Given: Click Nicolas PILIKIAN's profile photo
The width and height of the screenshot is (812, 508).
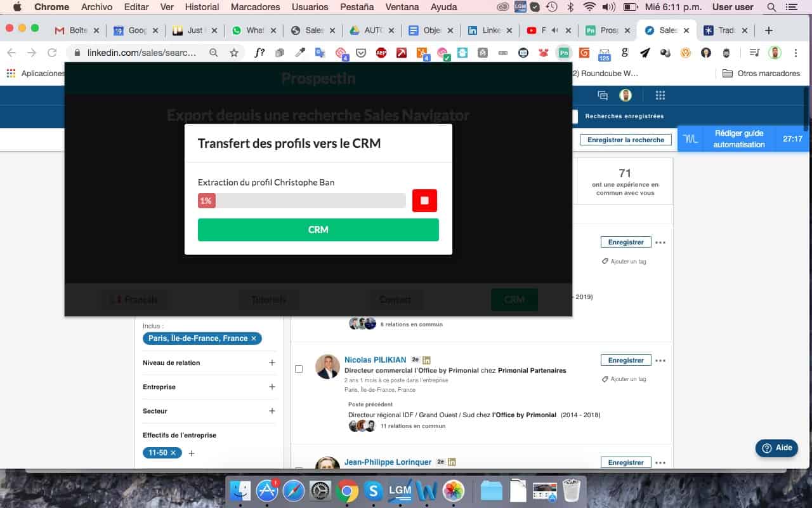Looking at the screenshot, I should point(327,366).
